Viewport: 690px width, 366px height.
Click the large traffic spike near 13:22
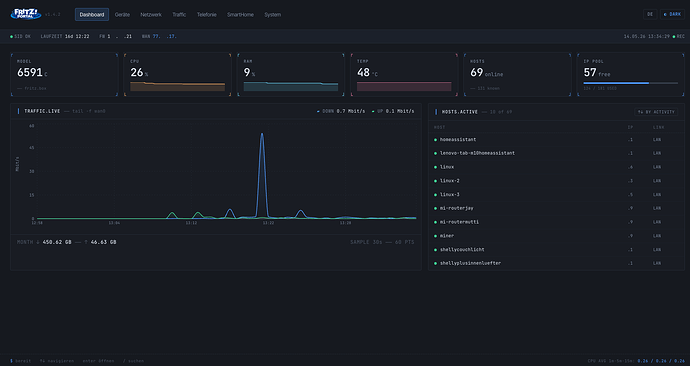pos(262,175)
